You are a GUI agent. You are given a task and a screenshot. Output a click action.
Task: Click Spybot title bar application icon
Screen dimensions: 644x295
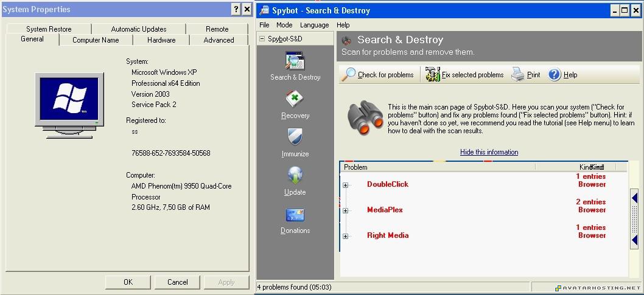[264, 10]
